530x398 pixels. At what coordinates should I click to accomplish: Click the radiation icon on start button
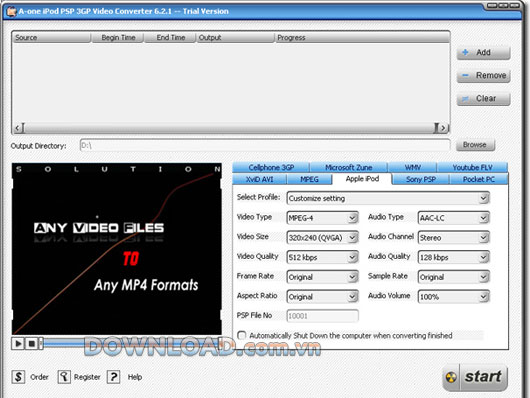pyautogui.click(x=451, y=377)
